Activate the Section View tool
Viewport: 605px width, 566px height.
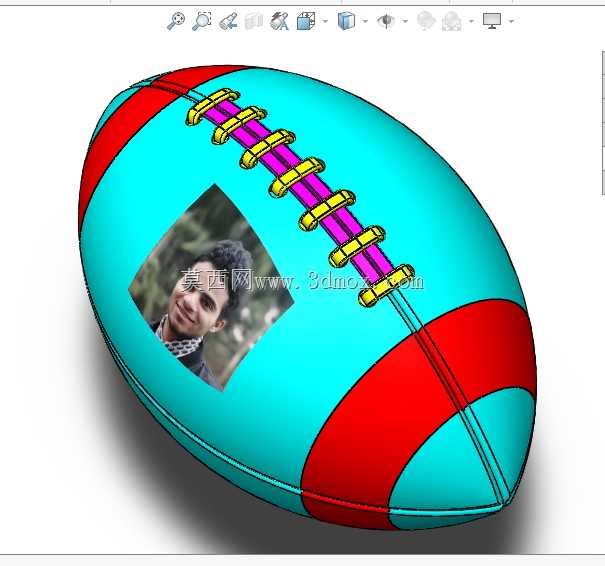click(x=254, y=21)
